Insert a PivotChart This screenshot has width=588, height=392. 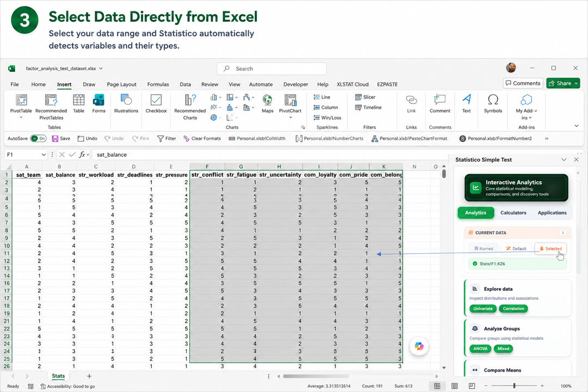290,106
